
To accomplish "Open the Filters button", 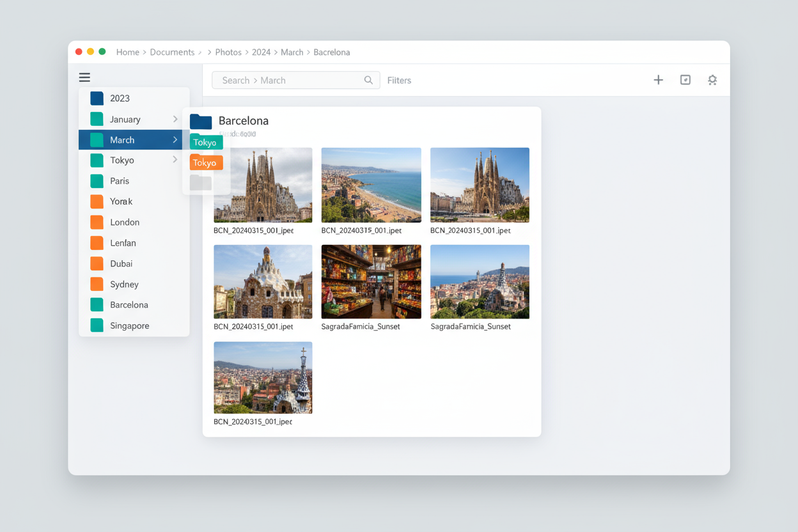I will coord(399,81).
